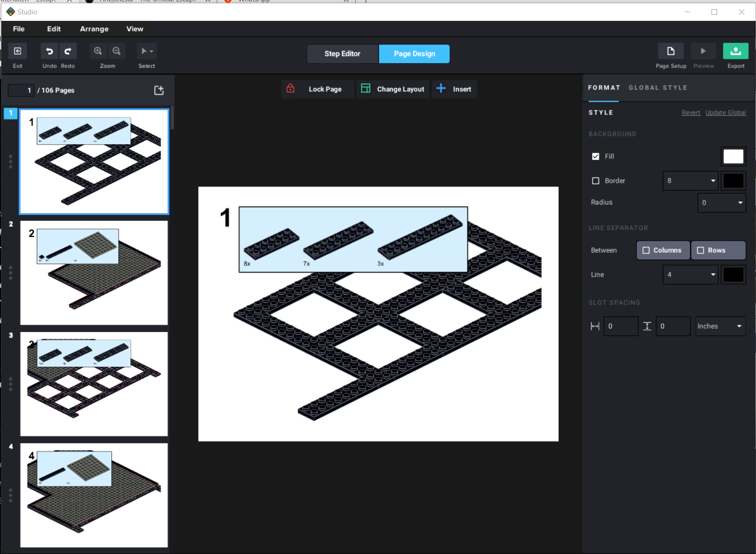Export the instructions
Image resolution: width=756 pixels, height=554 pixels.
[x=735, y=51]
